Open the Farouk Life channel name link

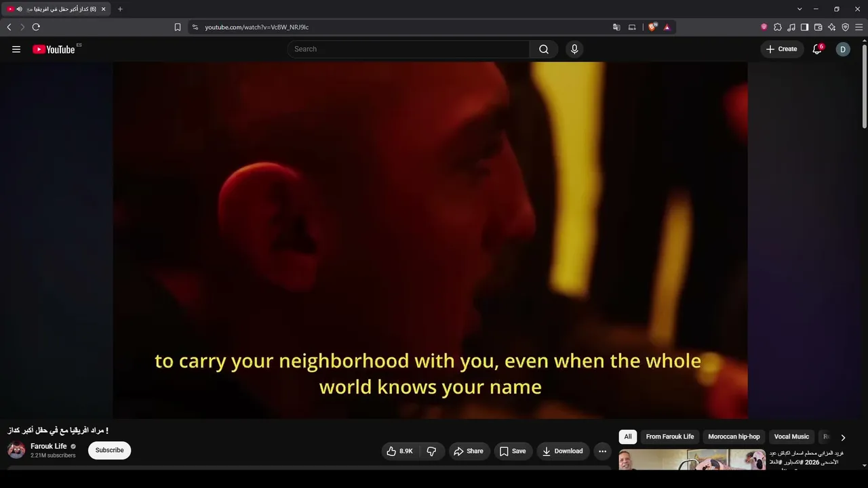pyautogui.click(x=49, y=447)
